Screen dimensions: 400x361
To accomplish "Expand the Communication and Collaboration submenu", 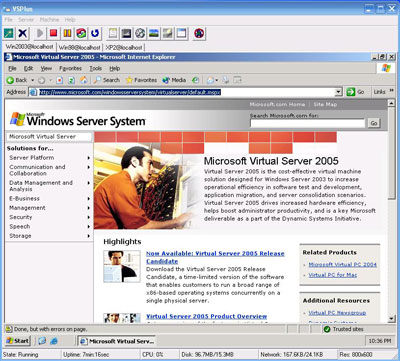I will coord(89,167).
